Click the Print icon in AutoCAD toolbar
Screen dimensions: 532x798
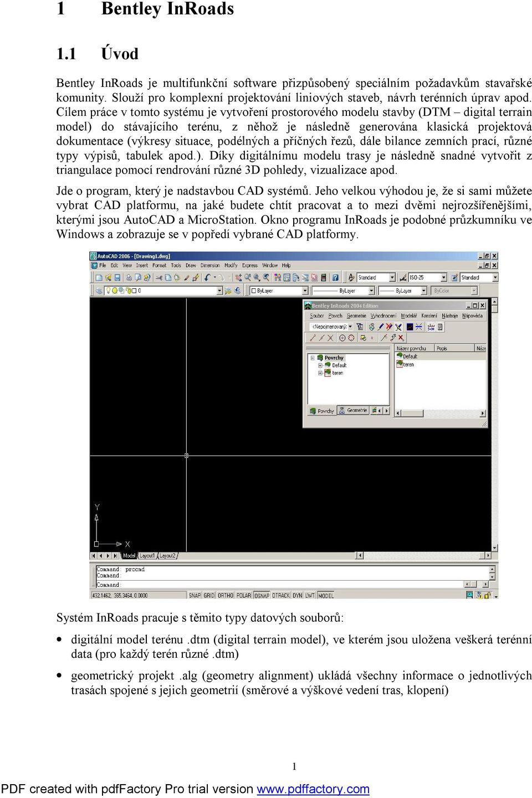tap(128, 278)
